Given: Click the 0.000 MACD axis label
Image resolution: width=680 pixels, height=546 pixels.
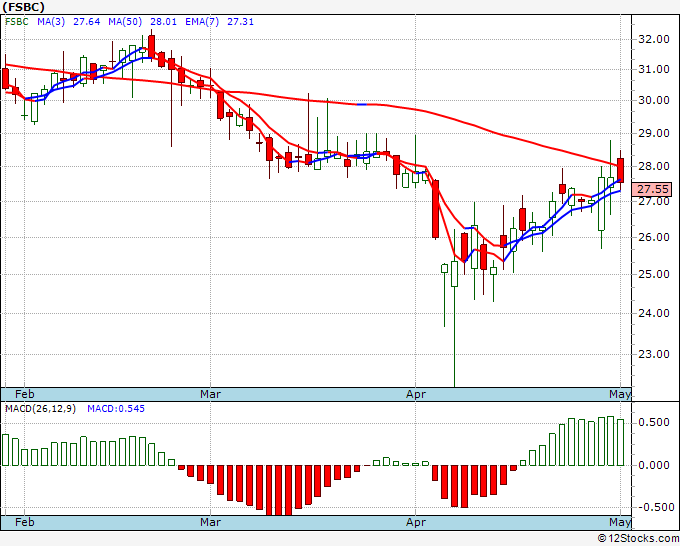Looking at the screenshot, I should pos(654,465).
